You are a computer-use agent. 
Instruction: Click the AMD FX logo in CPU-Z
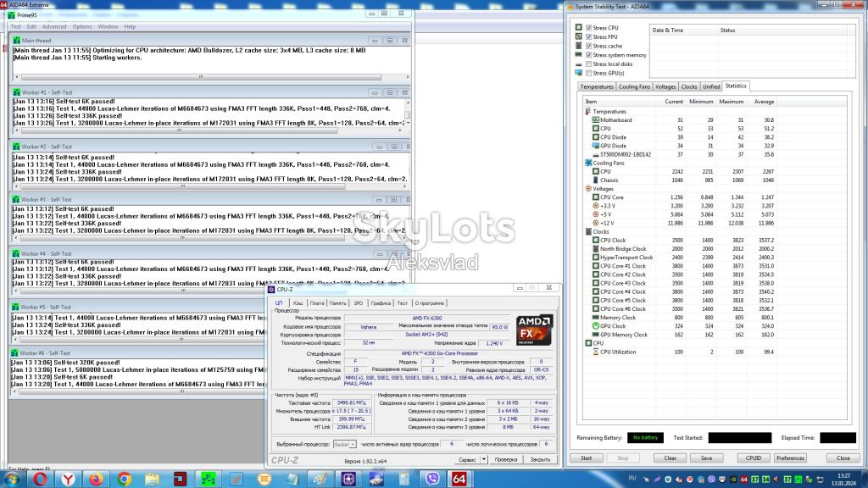534,330
